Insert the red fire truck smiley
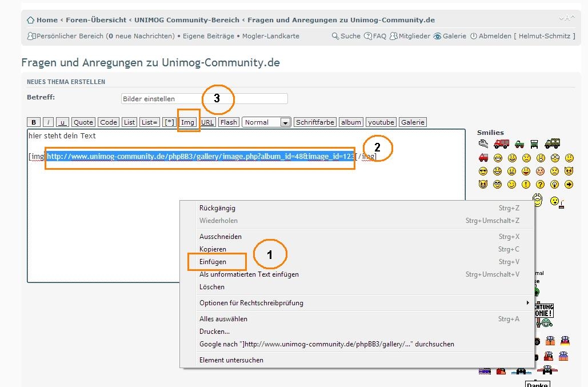The width and height of the screenshot is (588, 387). 501,143
